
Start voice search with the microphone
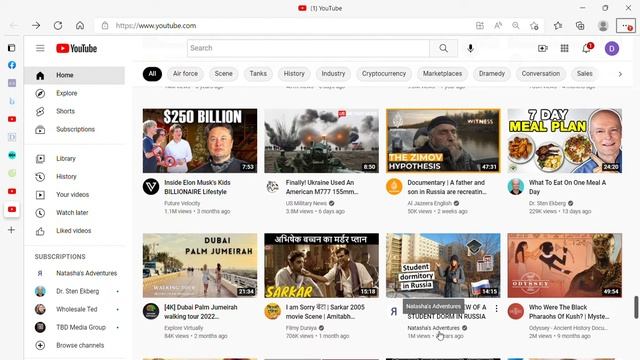tap(470, 48)
